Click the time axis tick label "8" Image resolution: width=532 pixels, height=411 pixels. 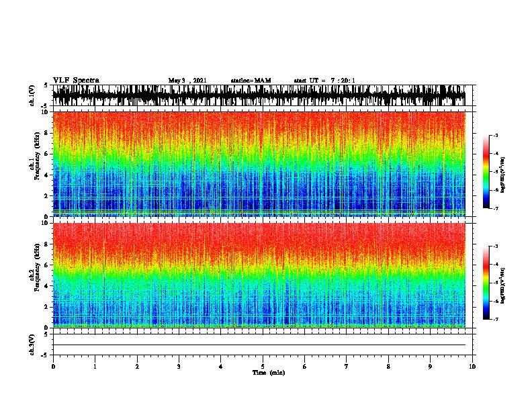coord(388,367)
